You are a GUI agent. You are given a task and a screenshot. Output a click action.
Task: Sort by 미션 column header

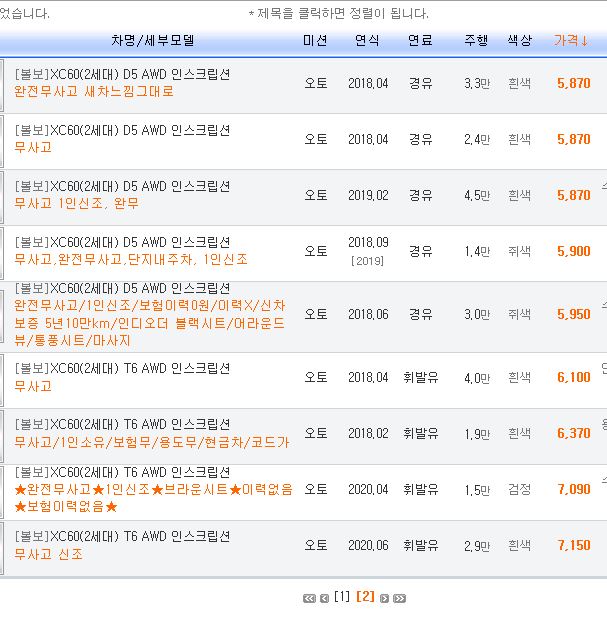coord(315,40)
